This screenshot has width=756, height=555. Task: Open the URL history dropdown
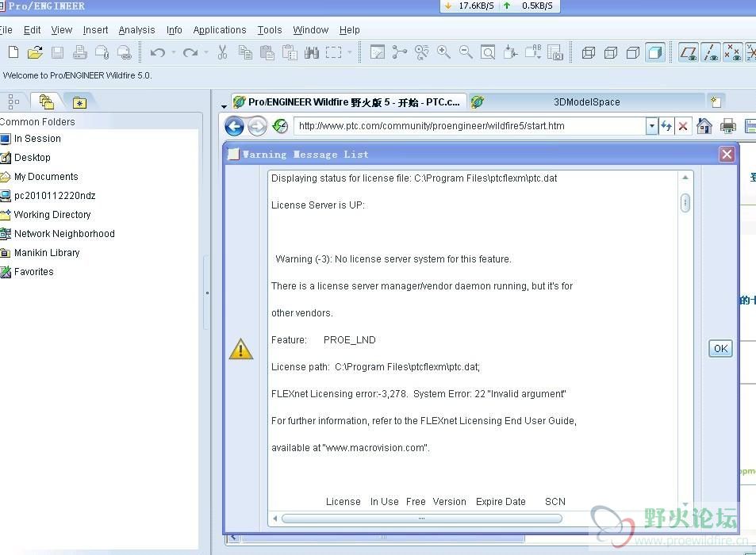652,126
